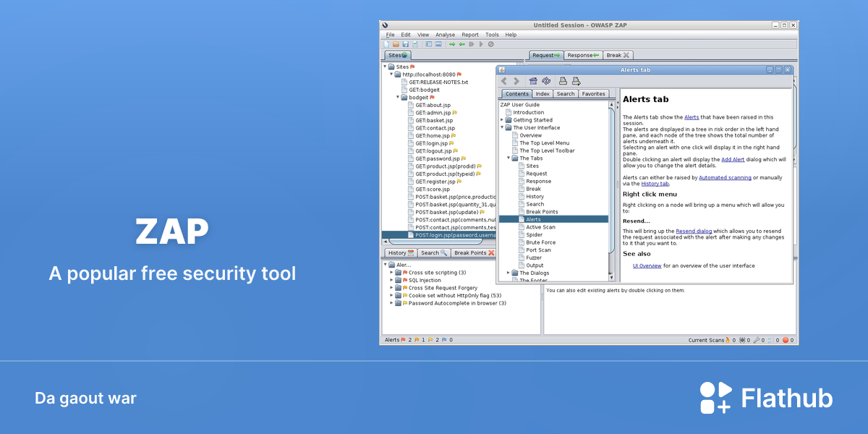Viewport: 868px width, 434px height.
Task: Click the Open Session folder icon
Action: 396,44
